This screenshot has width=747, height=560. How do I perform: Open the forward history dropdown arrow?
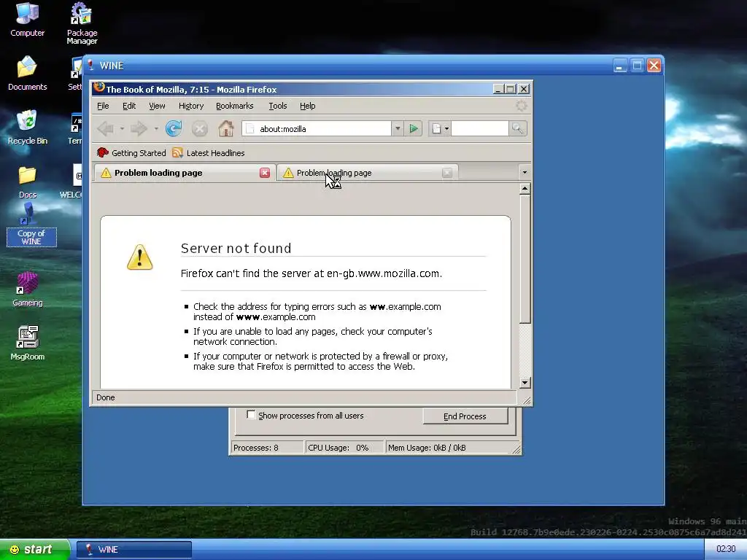click(x=156, y=128)
